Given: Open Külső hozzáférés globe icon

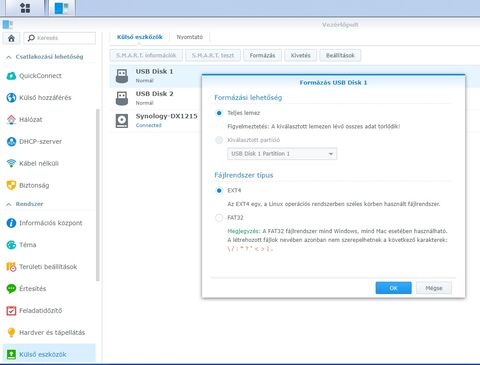Looking at the screenshot, I should (11, 98).
